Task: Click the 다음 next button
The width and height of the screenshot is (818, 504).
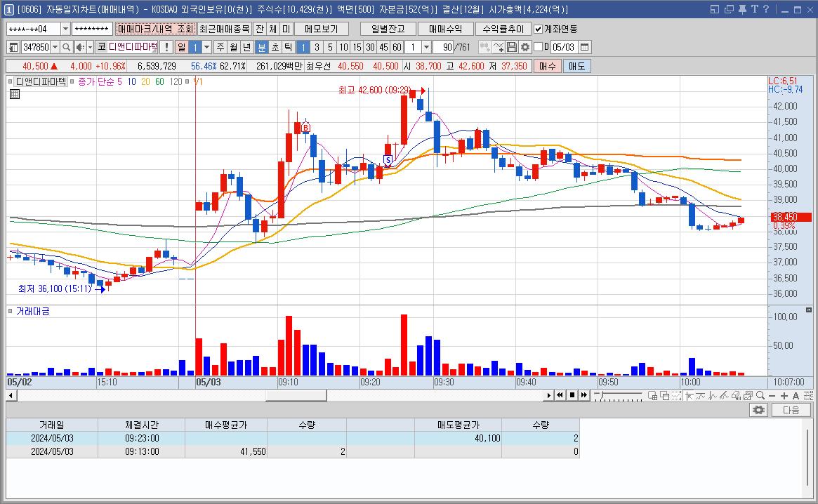Action: click(x=791, y=410)
